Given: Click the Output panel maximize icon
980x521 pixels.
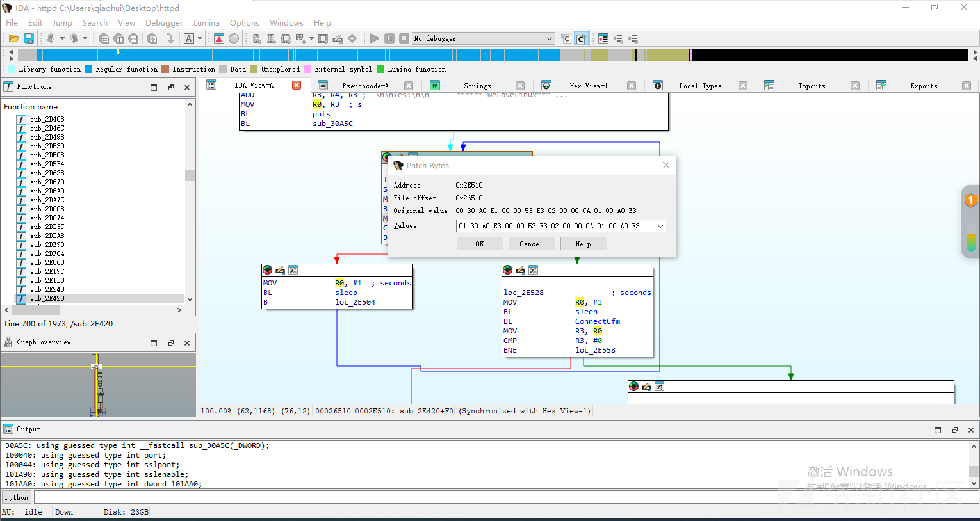Looking at the screenshot, I should (x=938, y=430).
